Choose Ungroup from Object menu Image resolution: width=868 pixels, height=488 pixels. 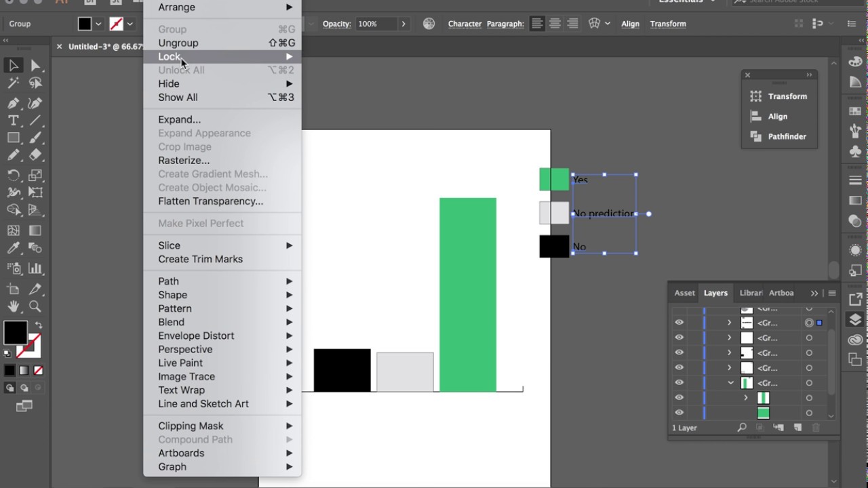(x=222, y=43)
